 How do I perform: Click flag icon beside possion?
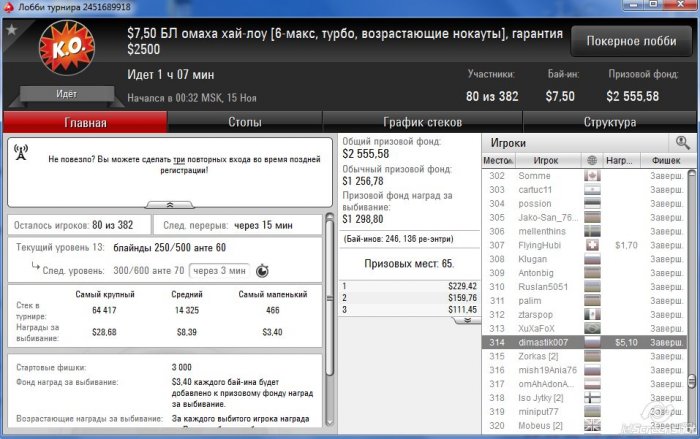click(x=592, y=203)
